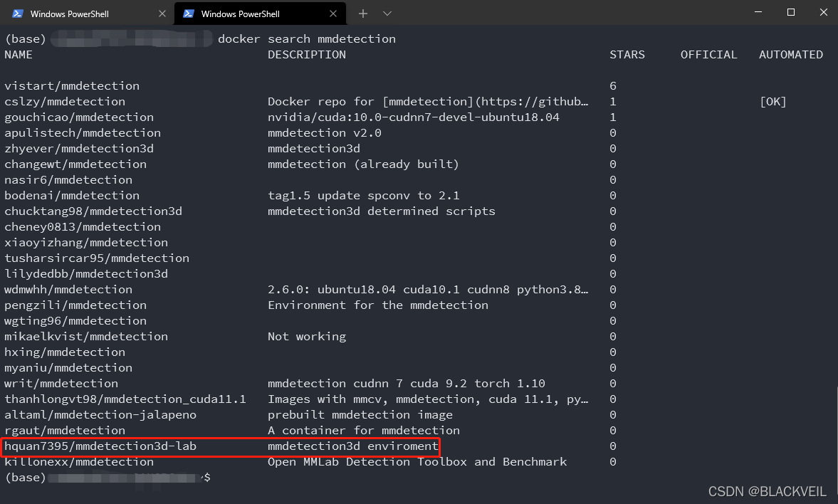Switch to the first Windows PowerShell tab

tap(88, 14)
